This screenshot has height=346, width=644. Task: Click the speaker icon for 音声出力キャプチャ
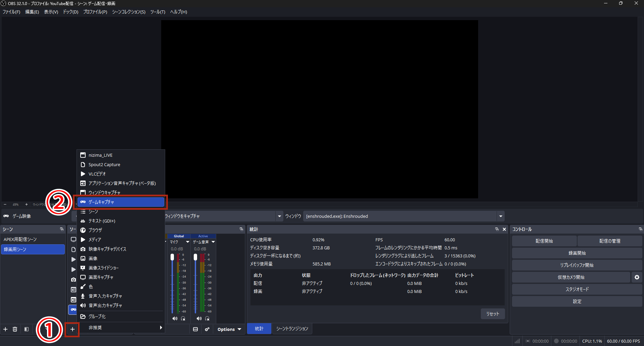point(83,305)
